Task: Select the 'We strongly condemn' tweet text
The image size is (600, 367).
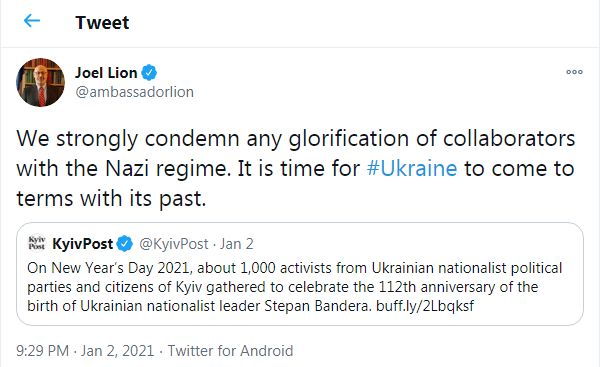Action: pos(295,168)
